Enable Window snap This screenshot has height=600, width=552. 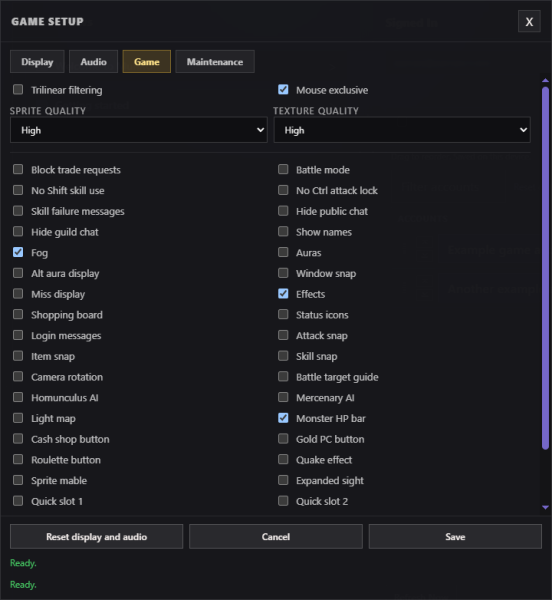point(283,273)
